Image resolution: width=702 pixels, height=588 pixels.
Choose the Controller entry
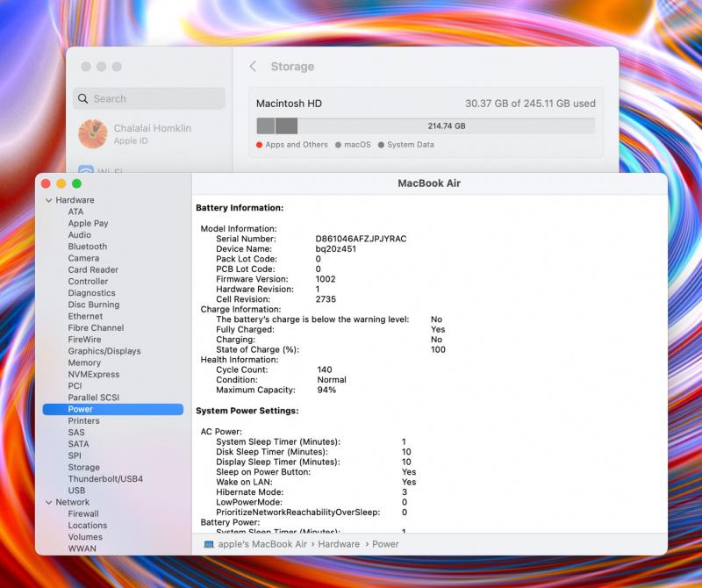(89, 281)
